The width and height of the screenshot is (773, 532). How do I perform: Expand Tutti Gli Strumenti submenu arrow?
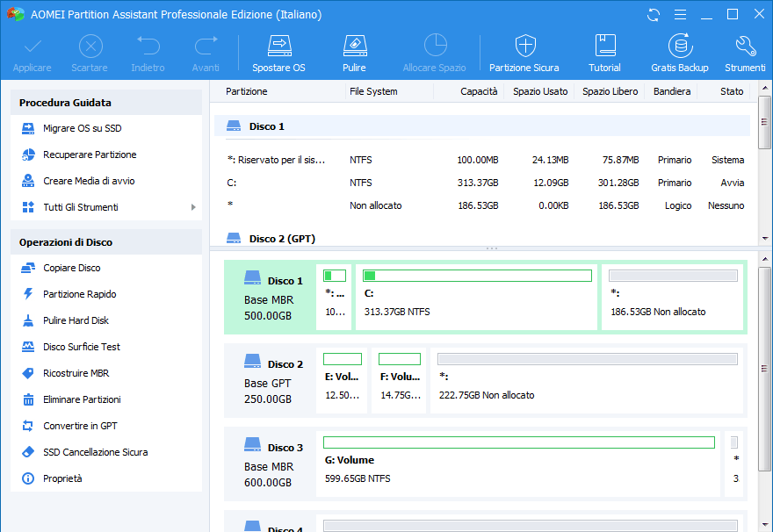(x=193, y=207)
